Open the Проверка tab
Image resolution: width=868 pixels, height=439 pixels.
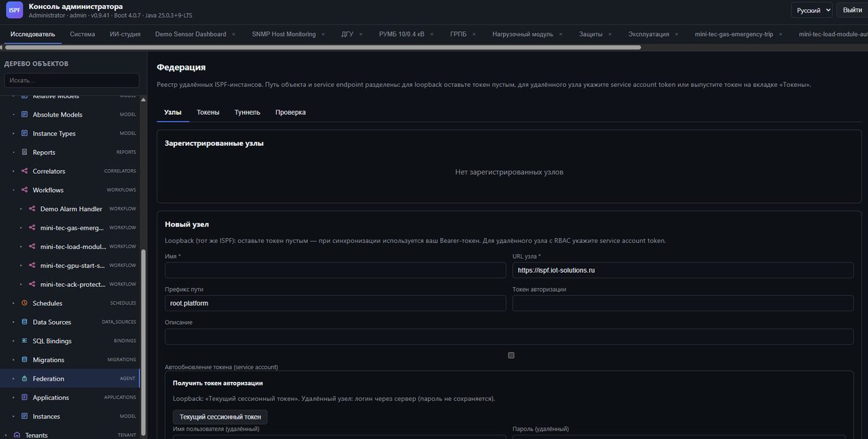290,112
